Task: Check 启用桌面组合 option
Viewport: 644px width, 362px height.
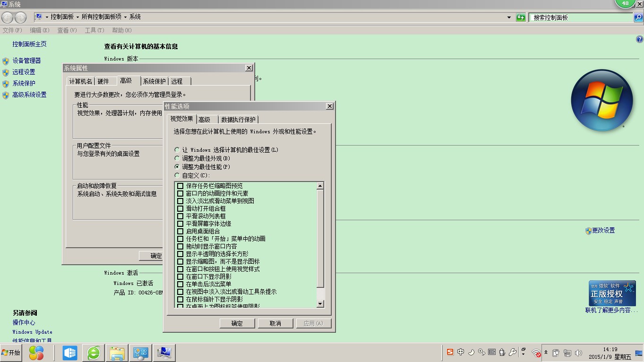Action: tap(180, 232)
